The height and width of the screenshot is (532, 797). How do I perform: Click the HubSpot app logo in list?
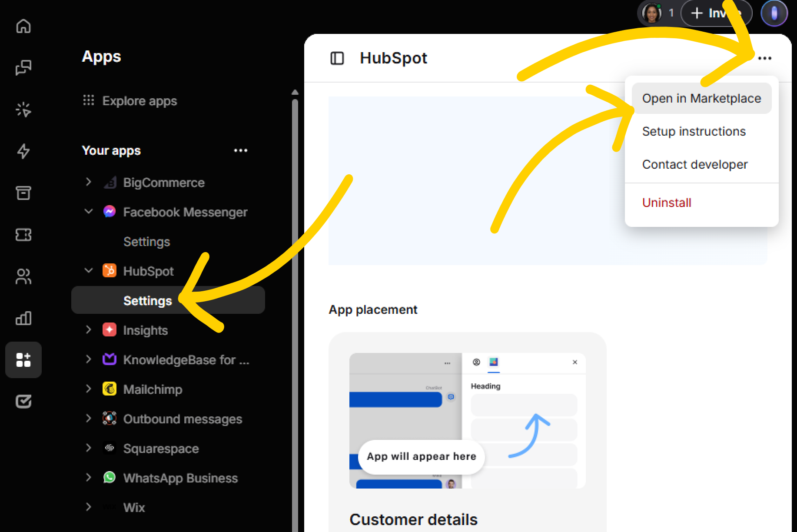point(110,270)
